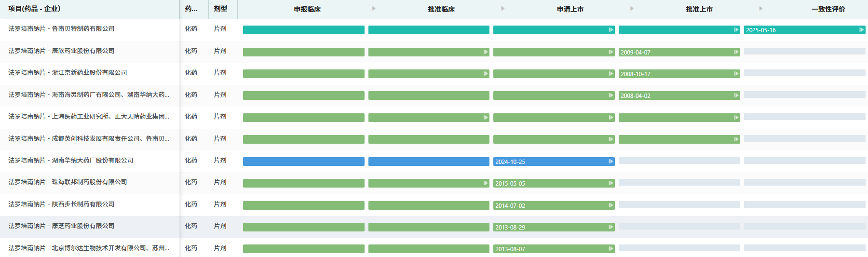Viewport: 868px width, 257px height.
Task: Click green 批准临床 bar for 陕西步长制药
Action: (x=429, y=205)
